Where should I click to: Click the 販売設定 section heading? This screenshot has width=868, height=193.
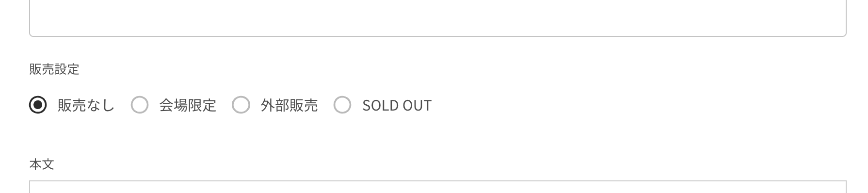pos(54,69)
